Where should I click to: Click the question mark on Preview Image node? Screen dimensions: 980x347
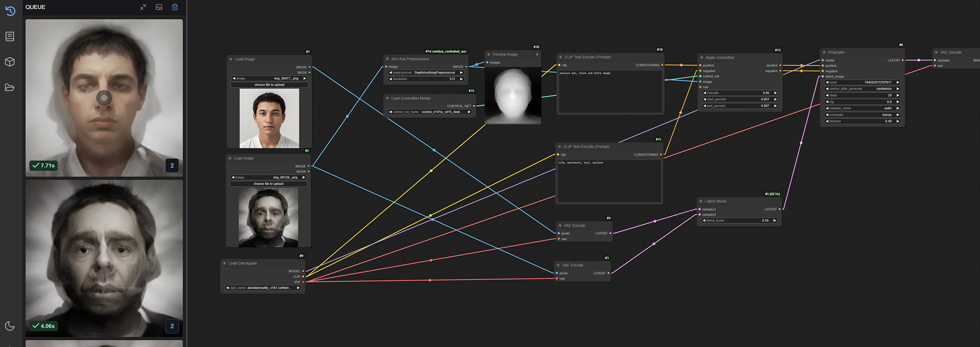537,55
